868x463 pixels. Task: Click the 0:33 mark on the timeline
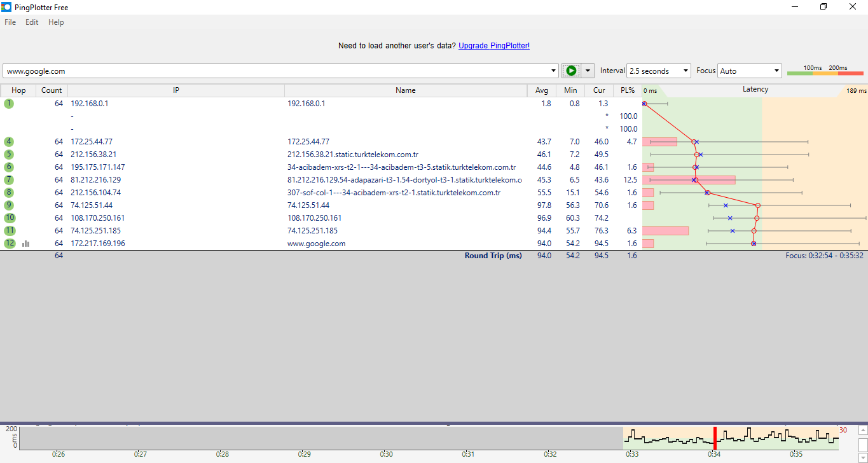point(632,454)
